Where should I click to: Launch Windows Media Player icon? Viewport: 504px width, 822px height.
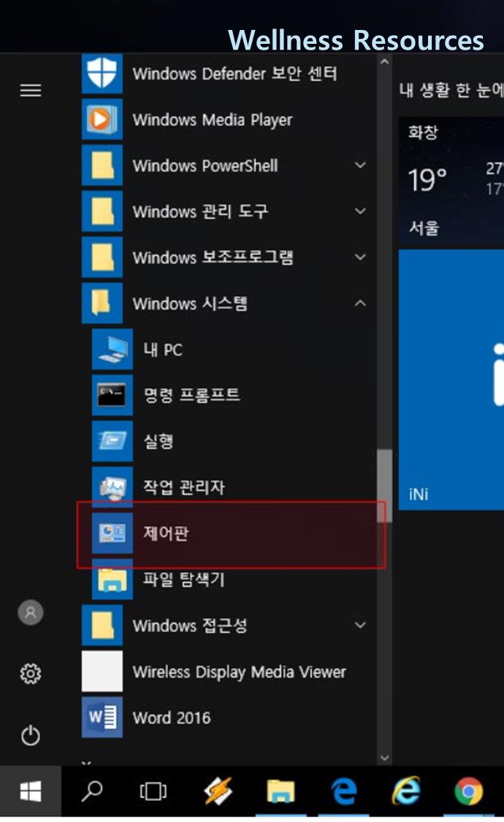point(102,119)
